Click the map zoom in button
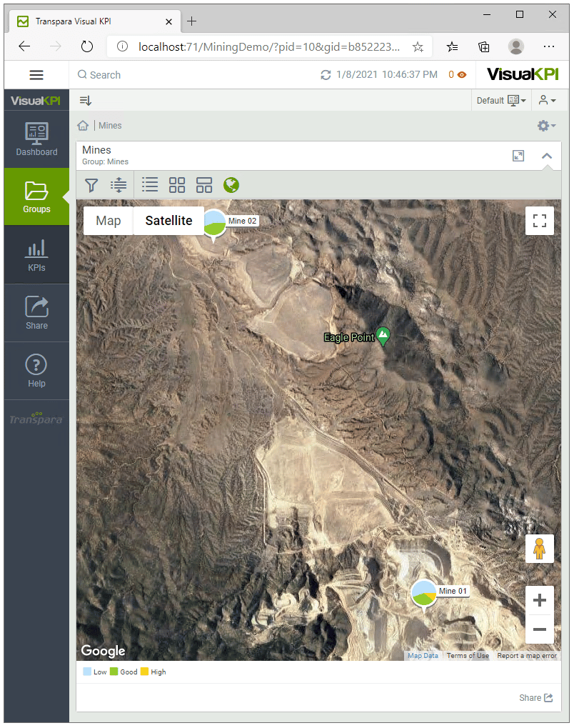Screen dimensions: 574x728 540,600
